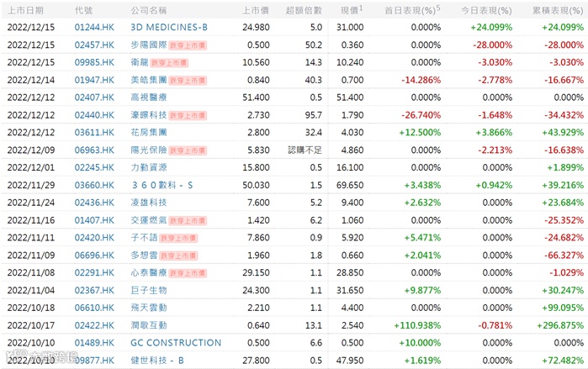The width and height of the screenshot is (588, 369).
Task: Open 巨子生物 company link
Action: (x=149, y=290)
